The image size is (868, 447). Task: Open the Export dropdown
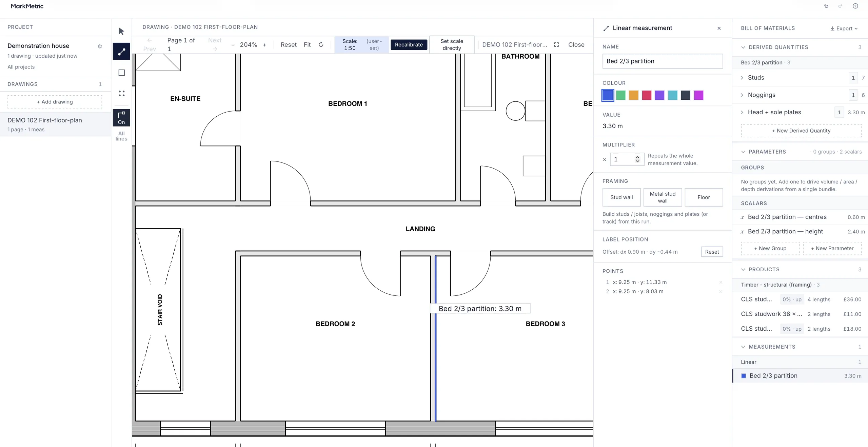click(844, 28)
